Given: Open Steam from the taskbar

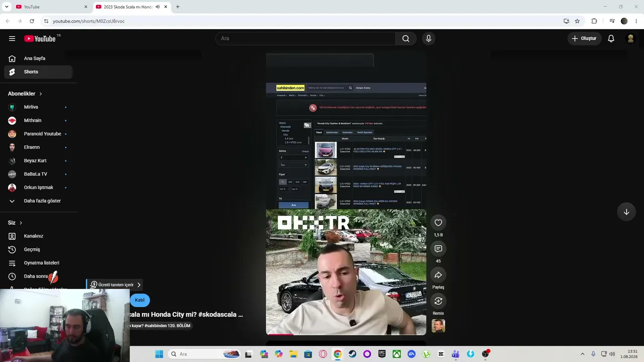Looking at the screenshot, I should click(352, 354).
